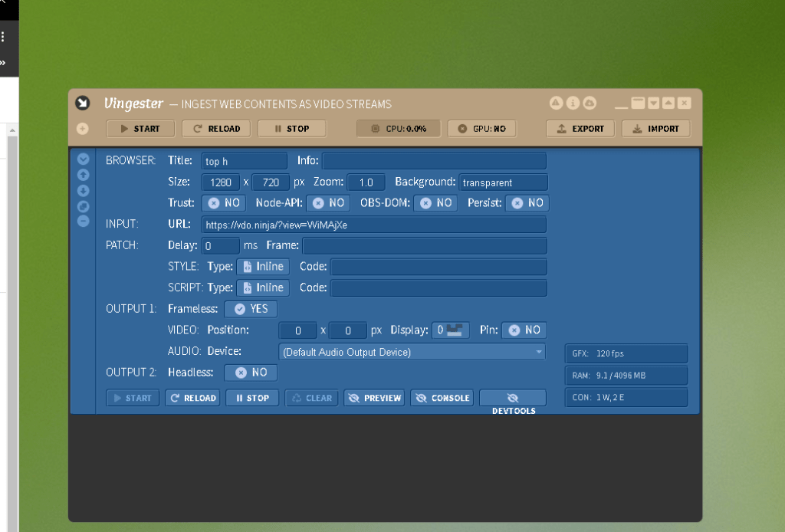Focus the STYLE Code field
Viewport: 785px width, 532px height.
click(x=438, y=267)
